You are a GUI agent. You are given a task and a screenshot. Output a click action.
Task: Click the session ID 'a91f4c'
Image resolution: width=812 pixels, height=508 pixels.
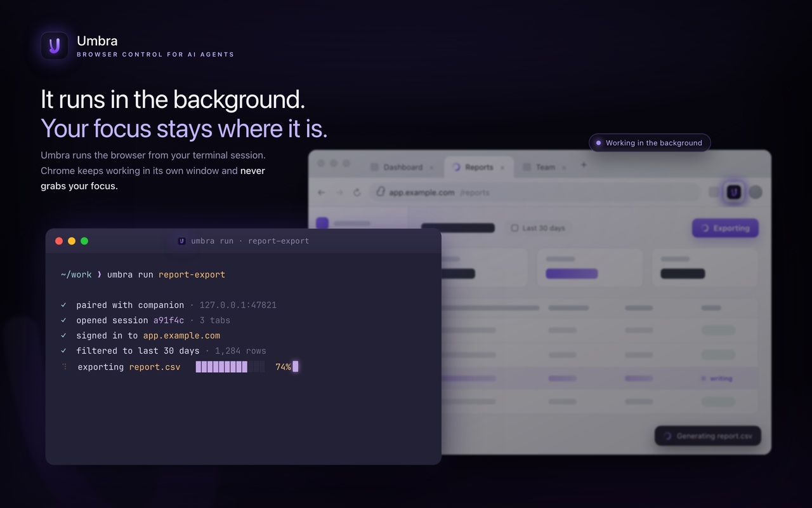click(x=169, y=320)
